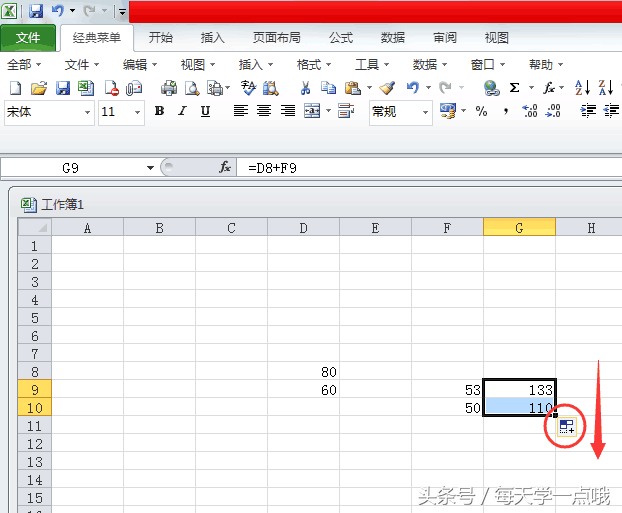Open the 工具 classic menu
622x513 pixels.
pyautogui.click(x=372, y=64)
